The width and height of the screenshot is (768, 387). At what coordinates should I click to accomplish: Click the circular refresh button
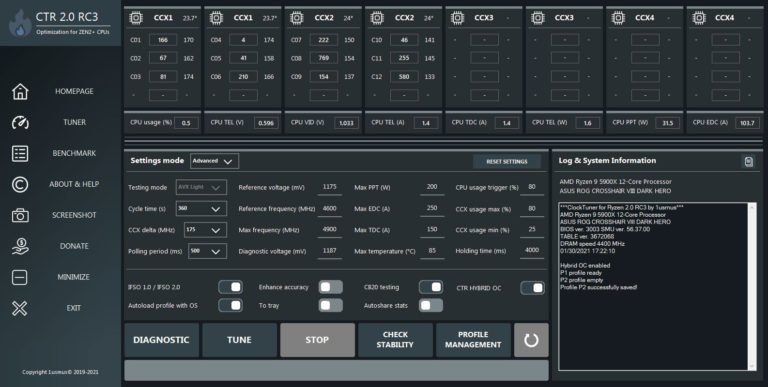531,340
